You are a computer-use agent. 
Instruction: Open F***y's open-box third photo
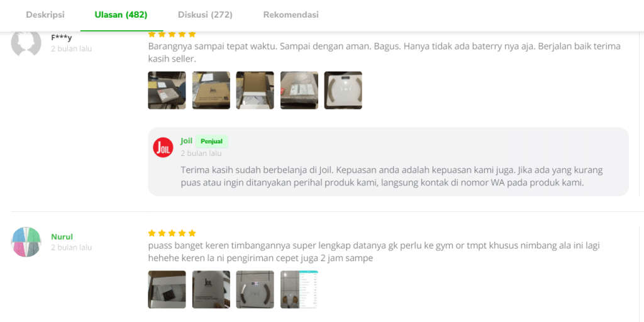tap(255, 91)
